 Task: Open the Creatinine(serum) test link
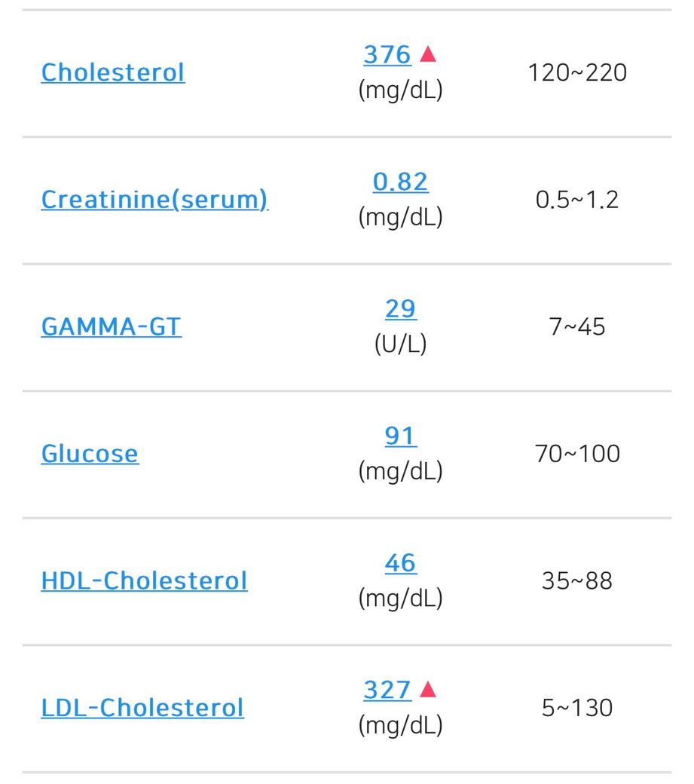point(154,200)
